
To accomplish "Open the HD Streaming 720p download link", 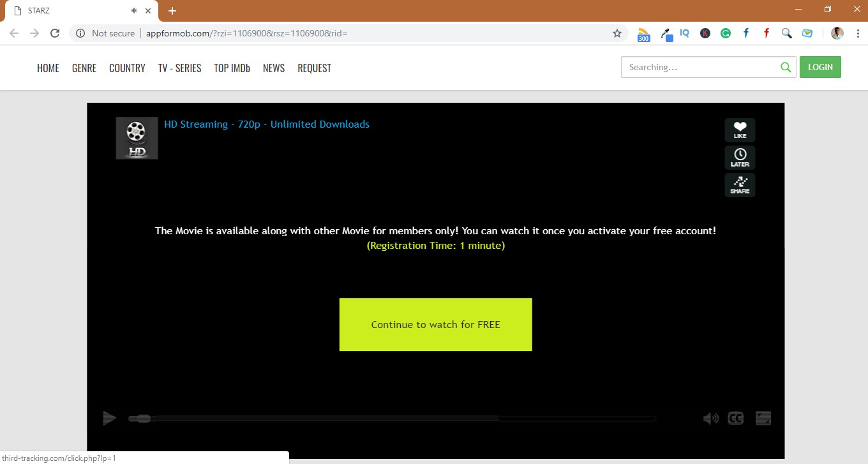I will (x=266, y=124).
